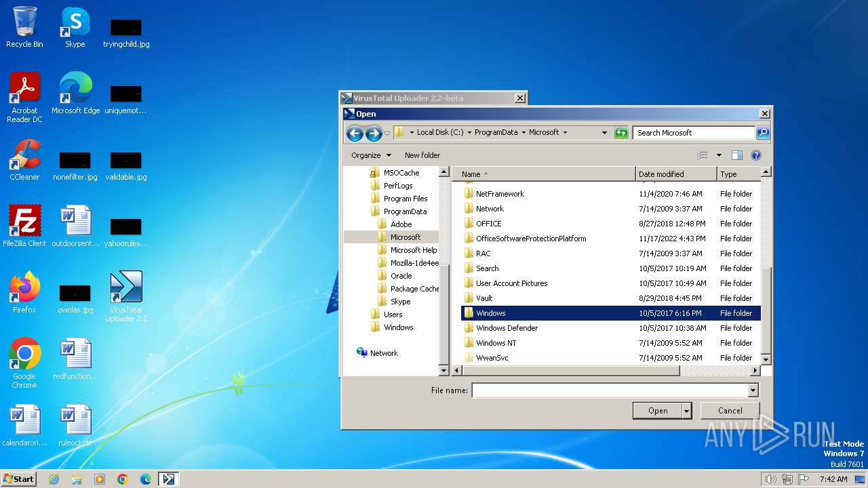
Task: Open CCleaner desktop shortcut
Action: tap(24, 159)
